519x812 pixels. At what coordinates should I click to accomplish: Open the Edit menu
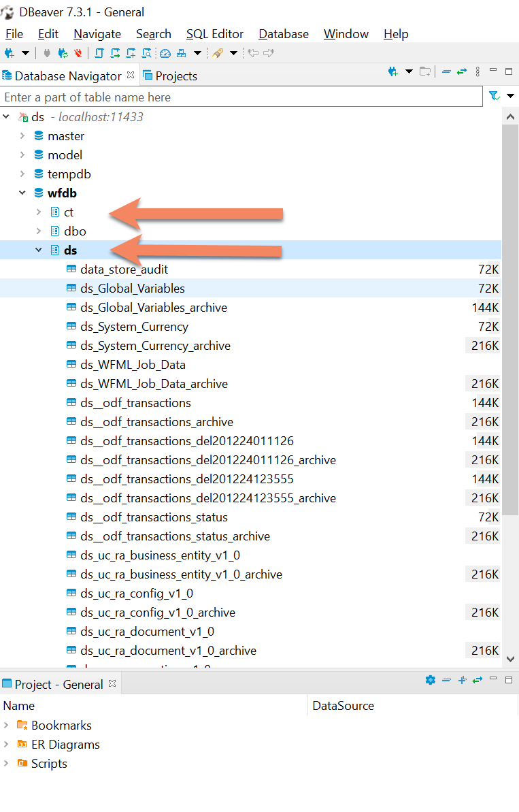coord(48,34)
